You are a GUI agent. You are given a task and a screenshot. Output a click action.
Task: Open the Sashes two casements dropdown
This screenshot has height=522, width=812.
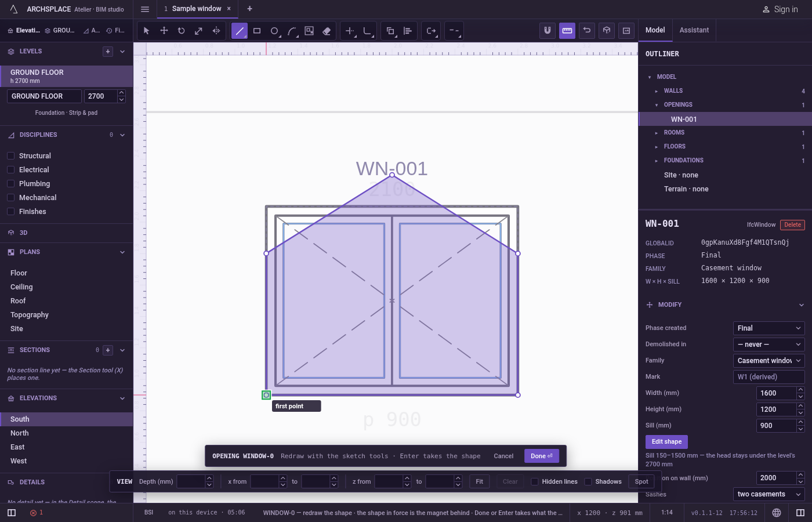coord(768,494)
